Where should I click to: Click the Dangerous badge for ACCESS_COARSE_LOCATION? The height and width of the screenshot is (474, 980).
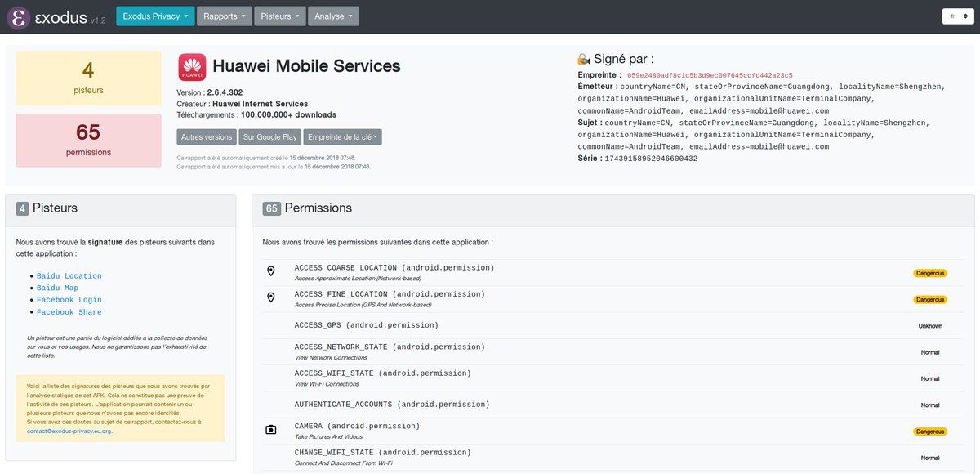click(930, 273)
